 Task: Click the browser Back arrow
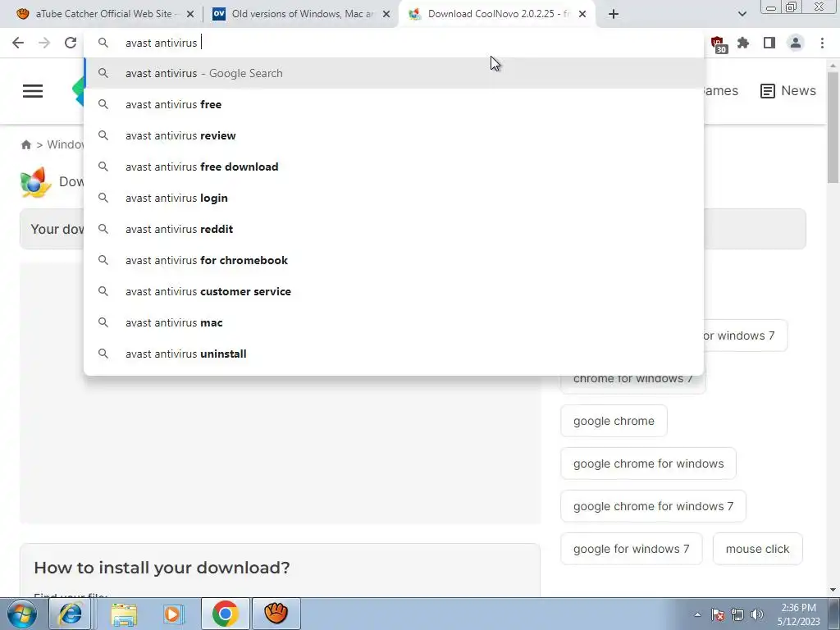(18, 43)
